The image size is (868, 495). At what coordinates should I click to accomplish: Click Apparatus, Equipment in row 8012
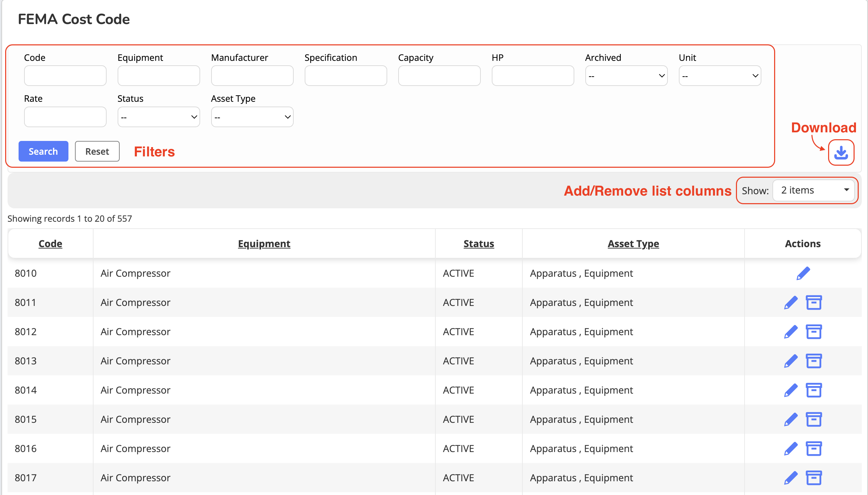coord(582,332)
